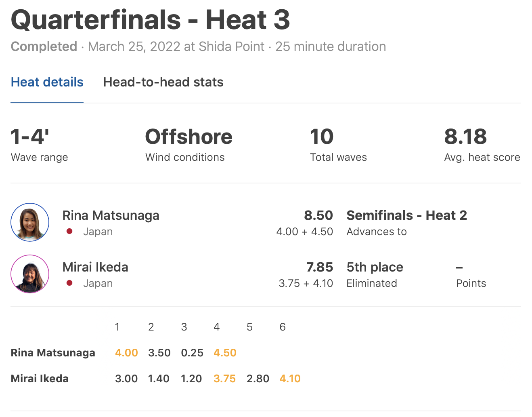Click the 7.85 total heat score

(319, 267)
